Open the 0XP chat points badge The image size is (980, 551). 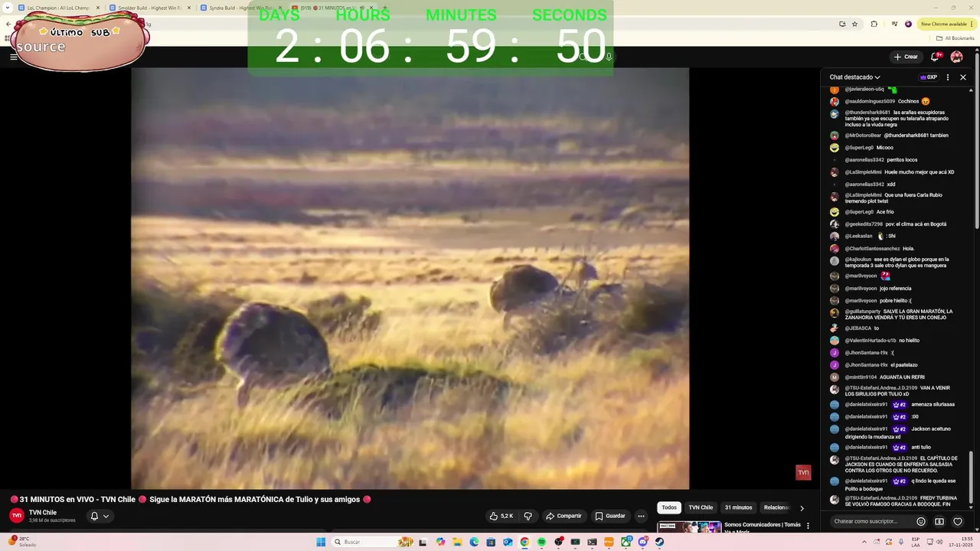[x=929, y=77]
